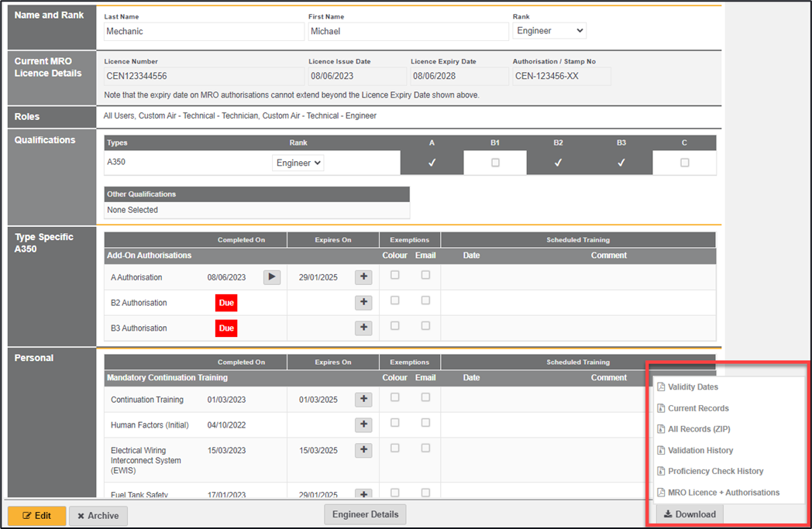Click play icon beside A Authorisation date
The image size is (812, 529).
coord(271,277)
